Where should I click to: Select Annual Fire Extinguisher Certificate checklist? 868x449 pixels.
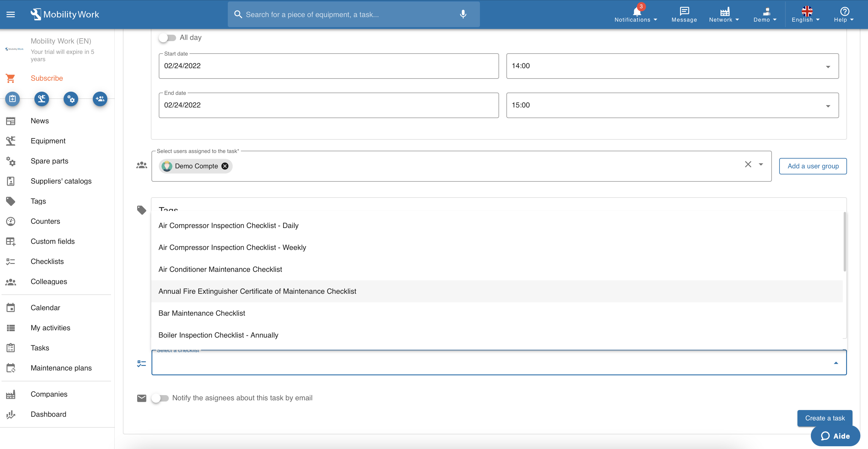[497, 291]
